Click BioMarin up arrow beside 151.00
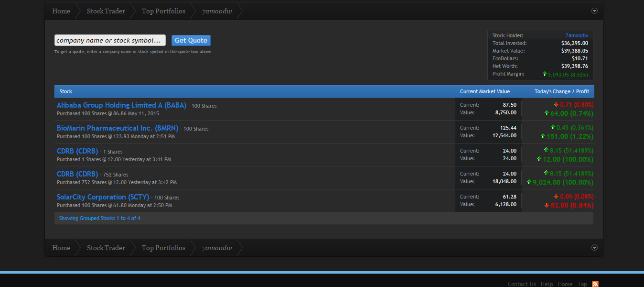Viewport: 644px width, 287px height. tap(543, 136)
